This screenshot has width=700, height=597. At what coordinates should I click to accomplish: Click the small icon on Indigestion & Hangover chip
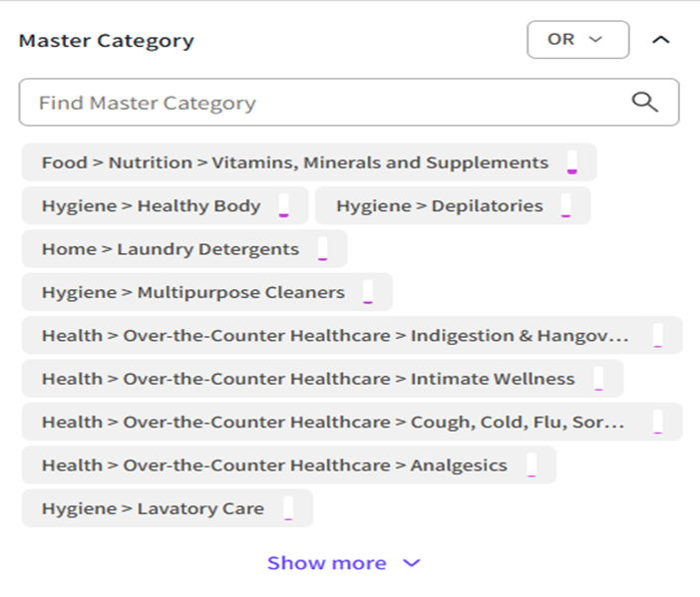coord(658,337)
